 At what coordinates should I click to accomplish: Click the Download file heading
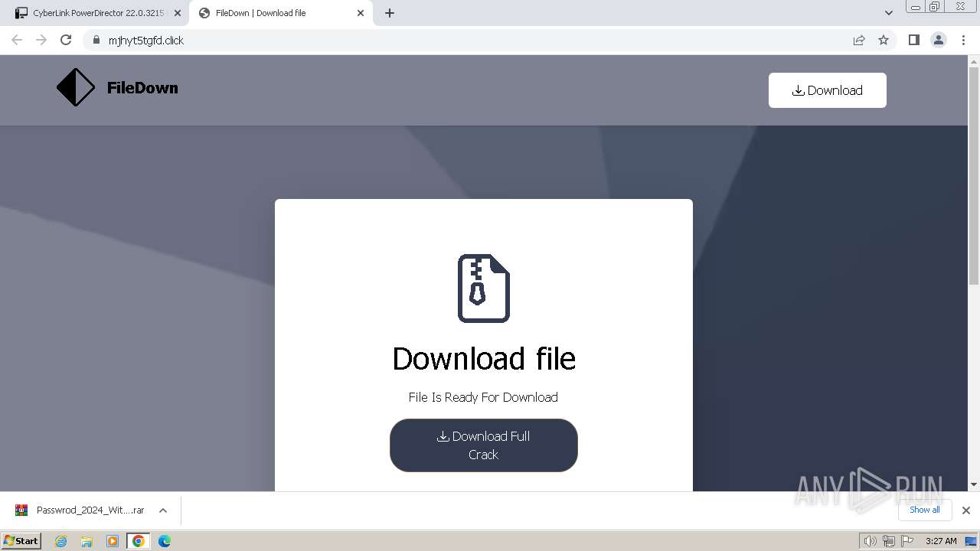[x=484, y=358]
